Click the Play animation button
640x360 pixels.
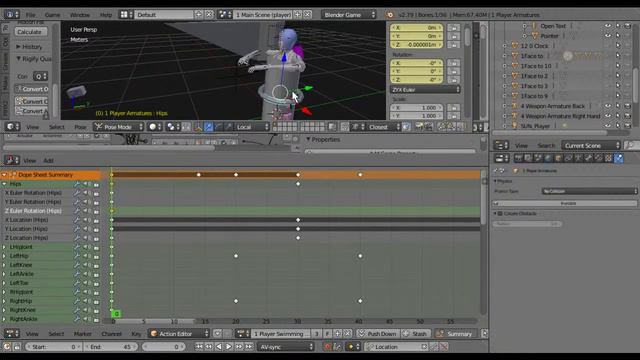click(x=229, y=347)
